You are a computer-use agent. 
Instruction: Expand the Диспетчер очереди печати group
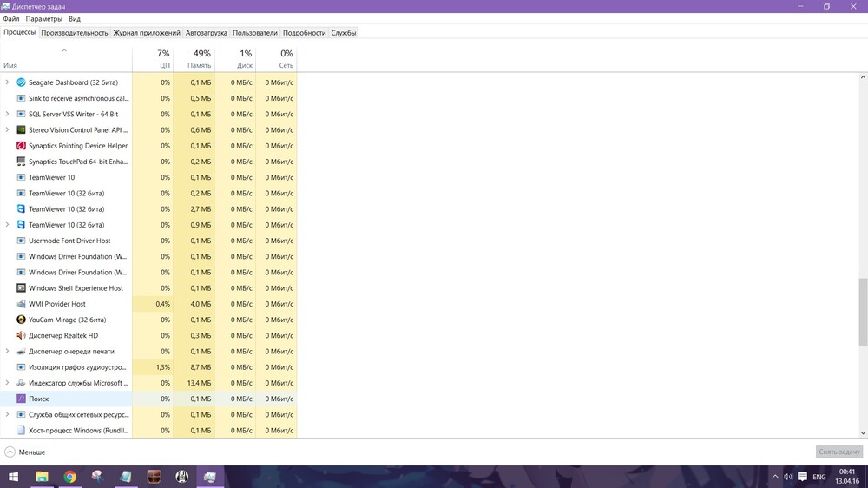7,351
